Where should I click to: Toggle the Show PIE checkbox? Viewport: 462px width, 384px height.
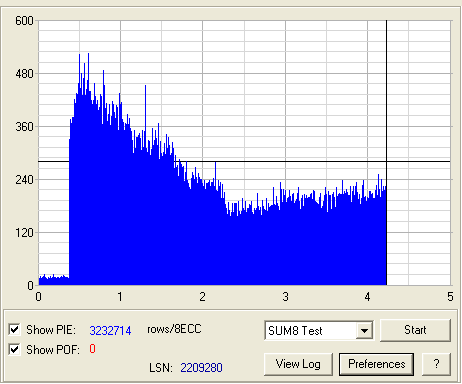point(14,330)
